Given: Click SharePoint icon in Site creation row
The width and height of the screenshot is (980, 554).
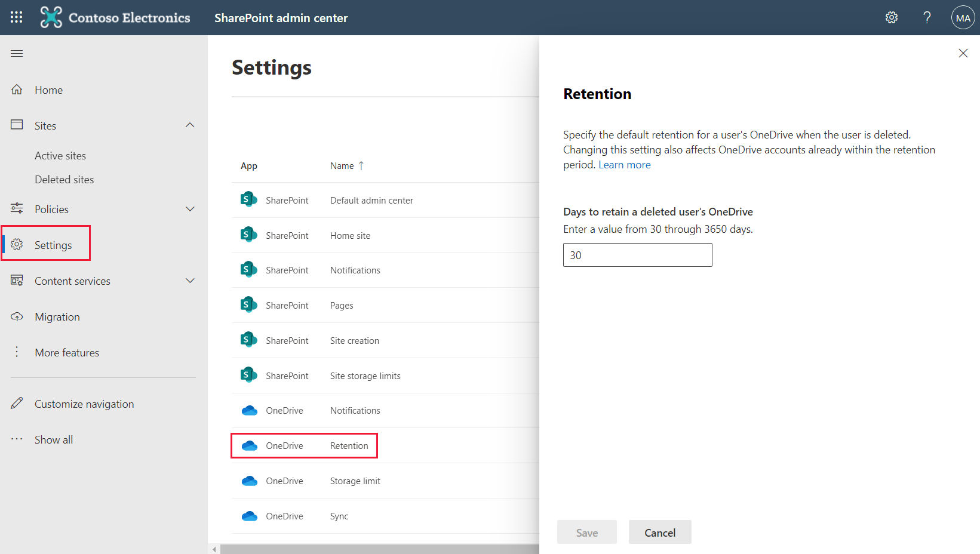Looking at the screenshot, I should (248, 340).
